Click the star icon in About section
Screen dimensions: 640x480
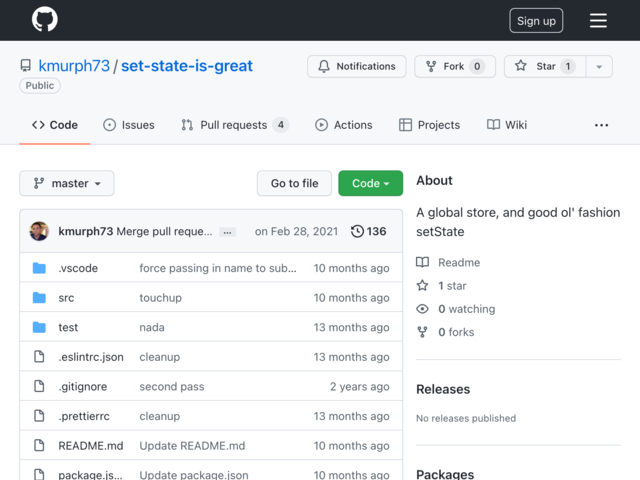422,285
